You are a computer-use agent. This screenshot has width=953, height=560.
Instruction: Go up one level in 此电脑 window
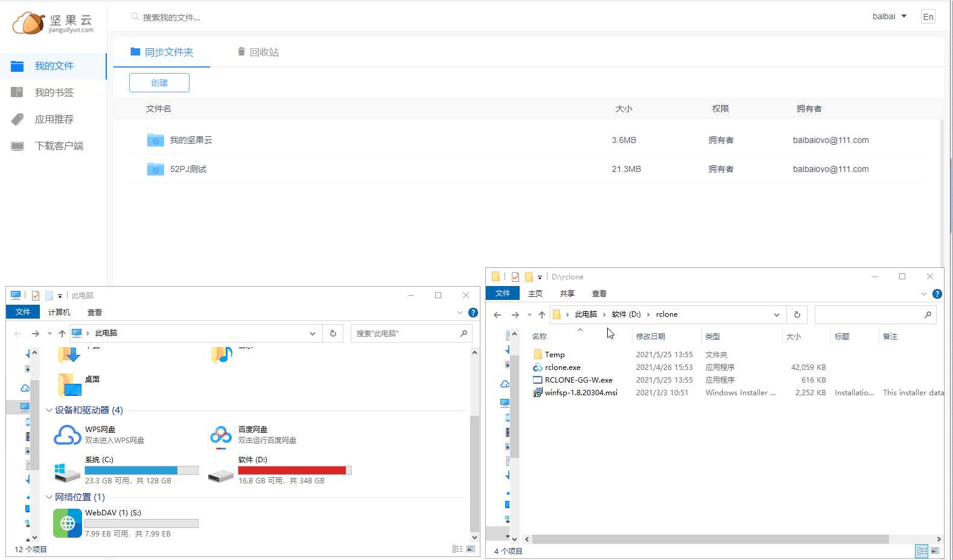pos(62,334)
